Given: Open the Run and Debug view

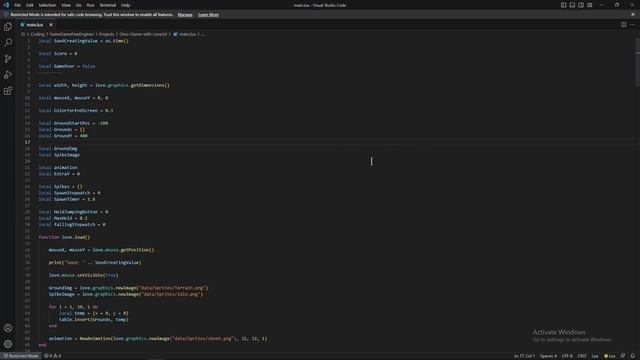Looking at the screenshot, I should coord(8,75).
